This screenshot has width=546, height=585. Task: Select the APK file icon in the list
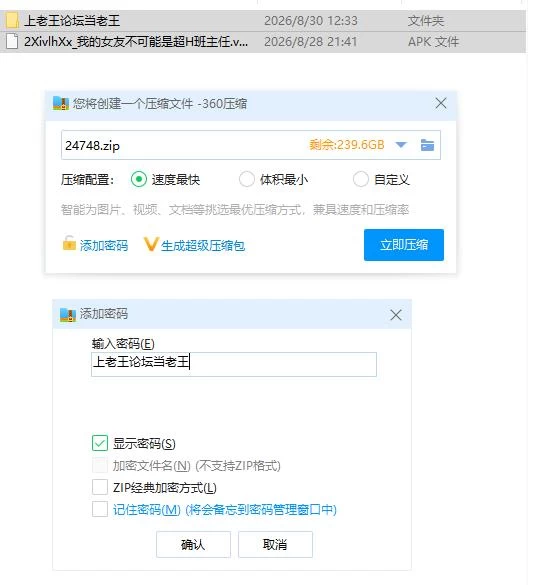12,41
